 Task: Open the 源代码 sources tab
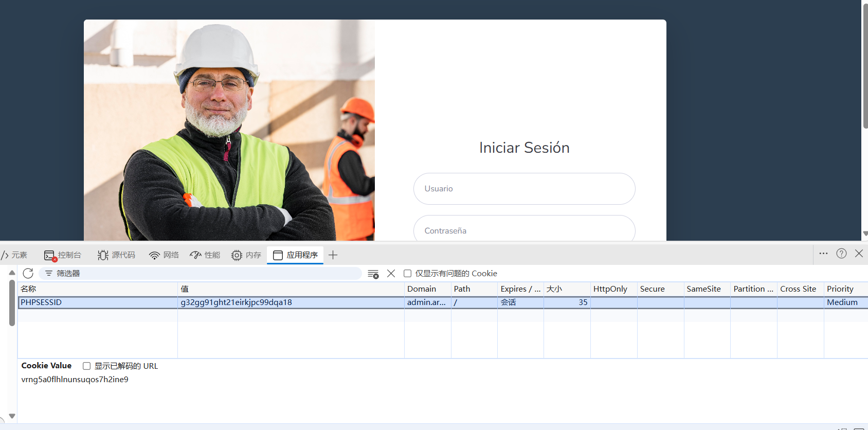(116, 255)
